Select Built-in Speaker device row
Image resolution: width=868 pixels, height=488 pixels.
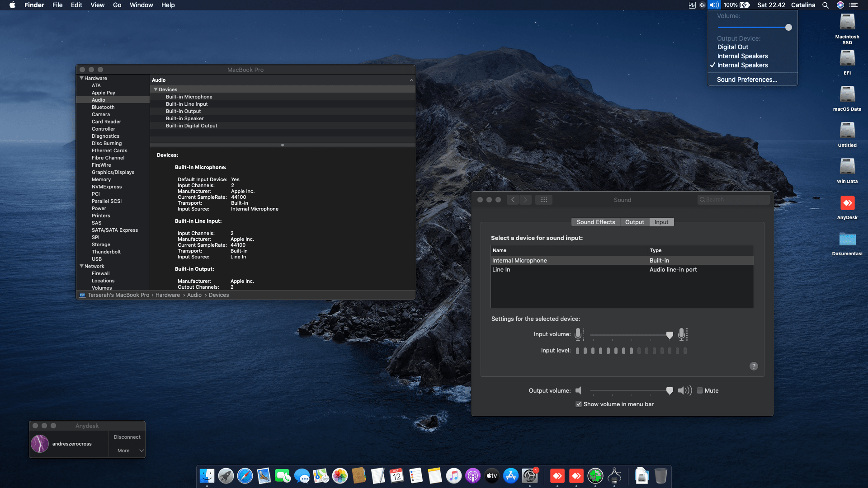click(283, 118)
